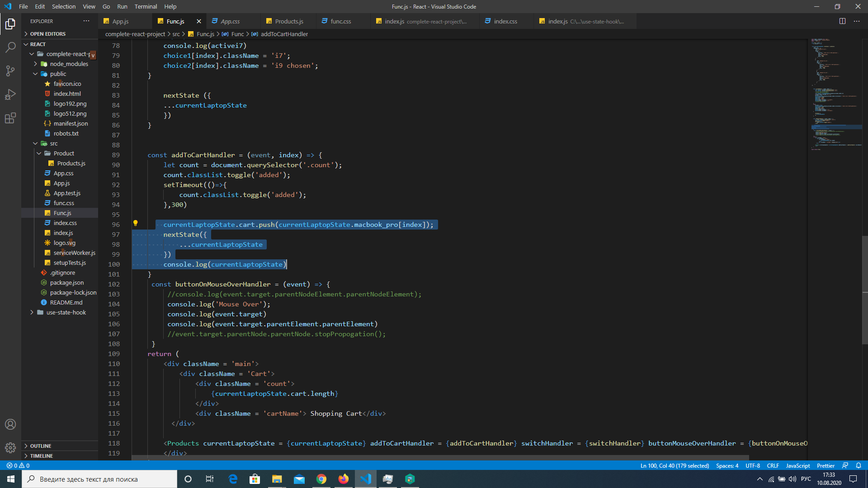Go to line via Ln 100, Col 40
The image size is (868, 488).
click(x=675, y=465)
